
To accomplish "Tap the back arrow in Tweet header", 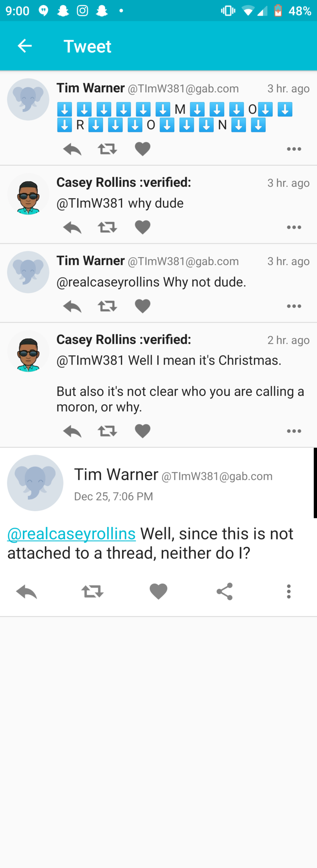I will point(25,46).
